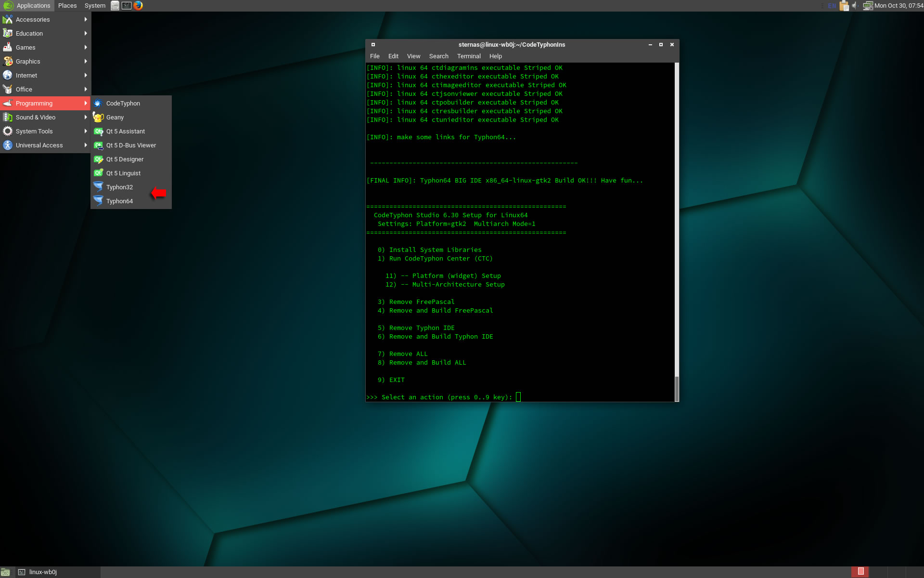Open the terminal File menu
This screenshot has width=924, height=578.
point(374,56)
